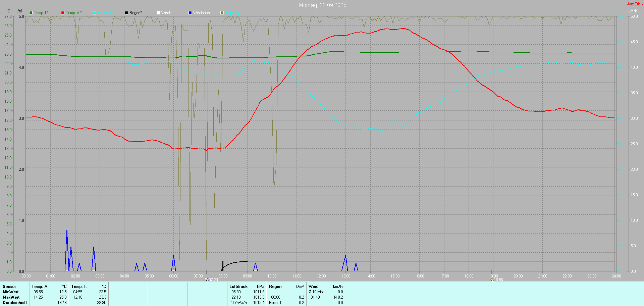Click the pressure maximum time '22:10'

coord(236,297)
